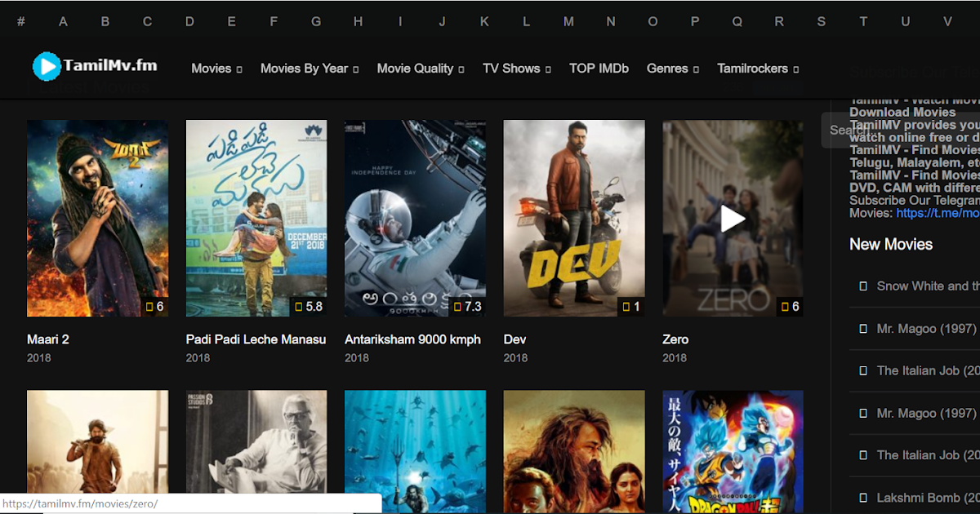Click the icon beside Lakshmi Bomb entry

[863, 498]
